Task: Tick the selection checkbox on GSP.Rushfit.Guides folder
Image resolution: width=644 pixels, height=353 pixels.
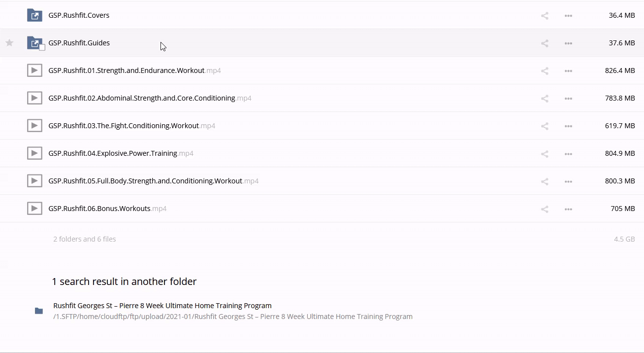Action: [x=42, y=47]
